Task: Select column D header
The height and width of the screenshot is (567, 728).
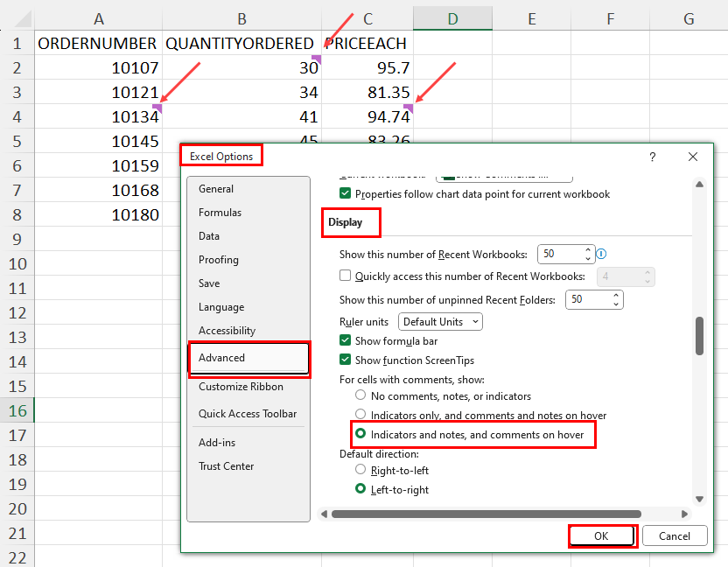Action: point(452,19)
